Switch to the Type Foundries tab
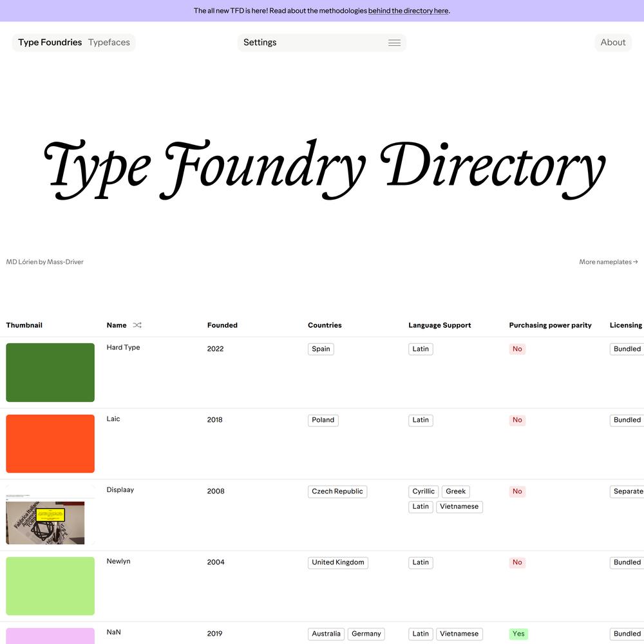 pyautogui.click(x=50, y=43)
